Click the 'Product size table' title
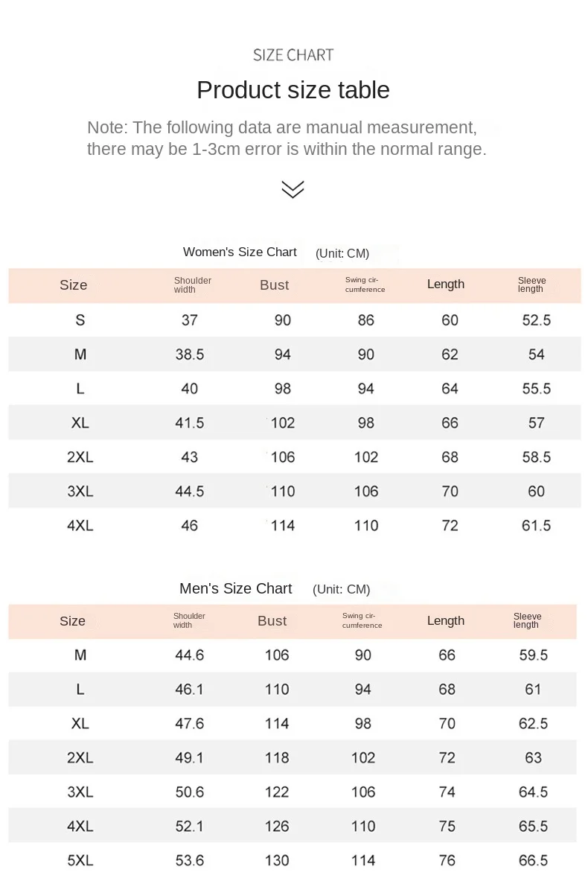This screenshot has height=878, width=588. tap(293, 90)
